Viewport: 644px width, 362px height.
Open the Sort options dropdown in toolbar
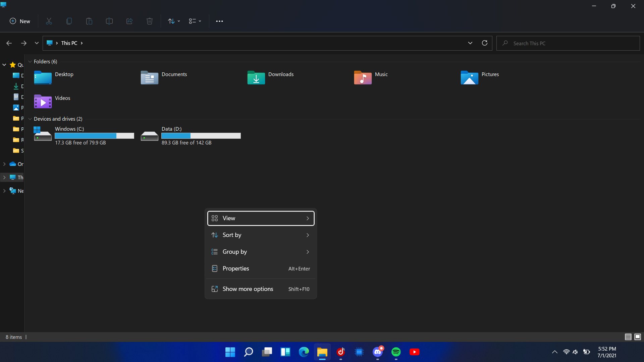point(174,21)
